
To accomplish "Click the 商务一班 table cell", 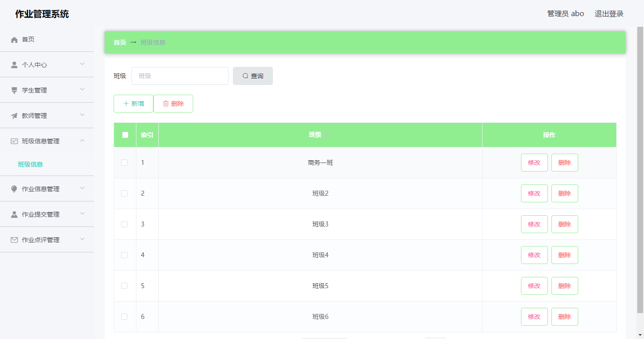I will click(320, 163).
